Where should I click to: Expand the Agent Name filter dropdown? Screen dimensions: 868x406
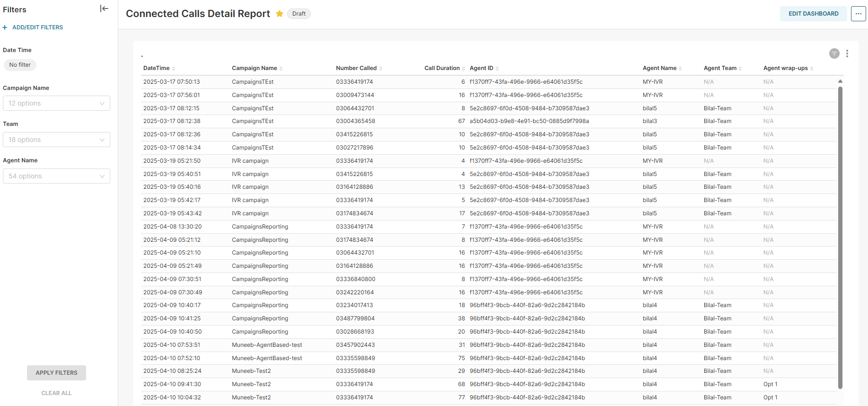point(56,176)
